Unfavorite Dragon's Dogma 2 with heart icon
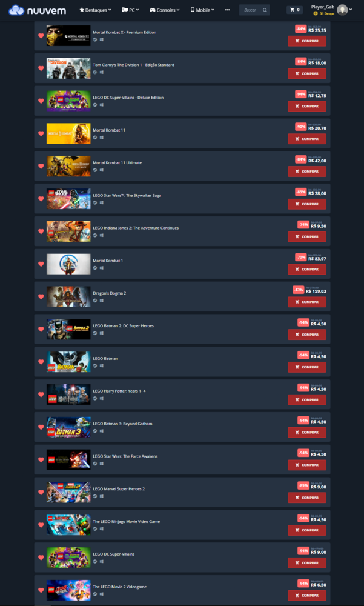Viewport: 364px width, 606px height. click(41, 297)
